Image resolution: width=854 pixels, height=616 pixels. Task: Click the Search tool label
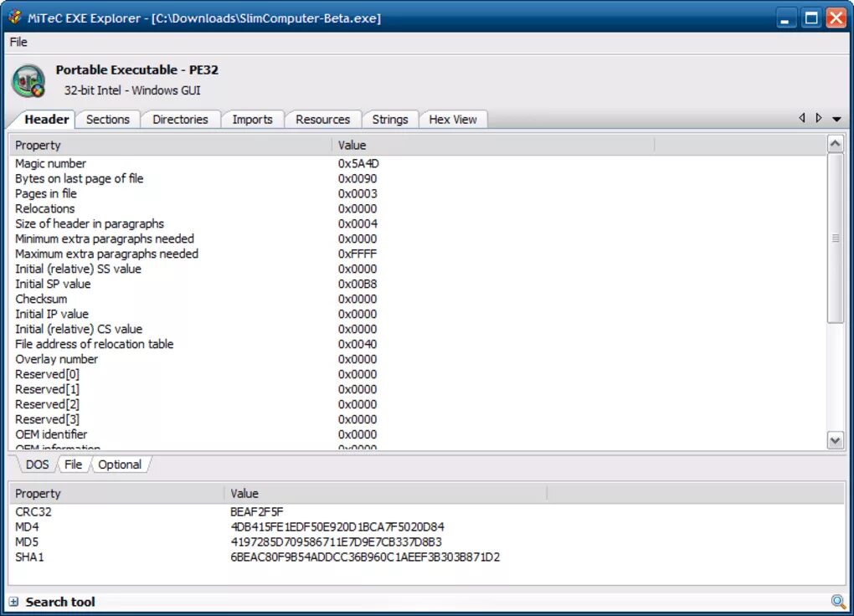point(60,602)
